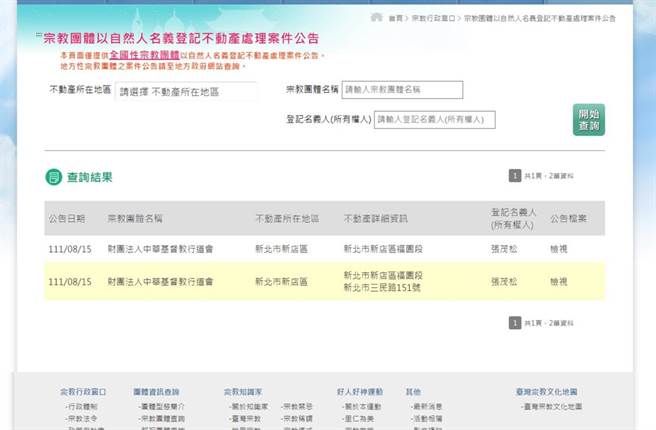This screenshot has width=656, height=430.
Task: Open the 宗教禁忌 footer link
Action: (297, 407)
